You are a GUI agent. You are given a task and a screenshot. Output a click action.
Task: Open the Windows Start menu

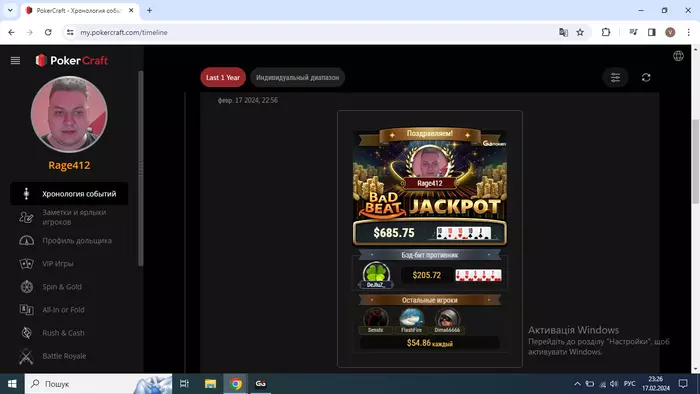(x=12, y=384)
